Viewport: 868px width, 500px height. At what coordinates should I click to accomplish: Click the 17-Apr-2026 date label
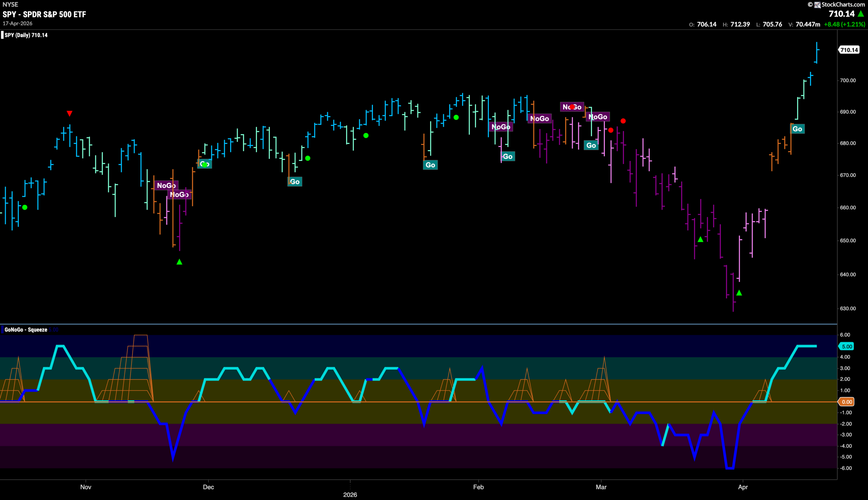click(x=18, y=23)
